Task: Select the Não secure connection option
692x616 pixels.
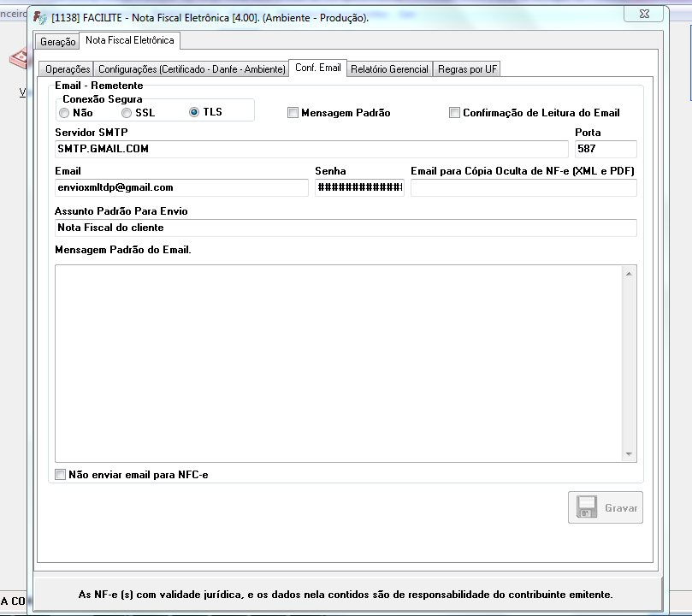Action: click(x=64, y=113)
